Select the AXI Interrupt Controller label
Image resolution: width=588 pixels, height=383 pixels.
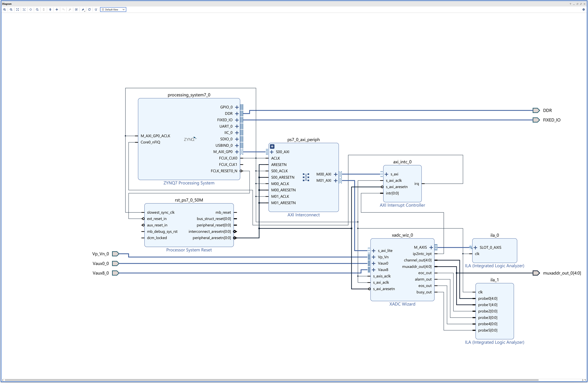click(x=402, y=205)
